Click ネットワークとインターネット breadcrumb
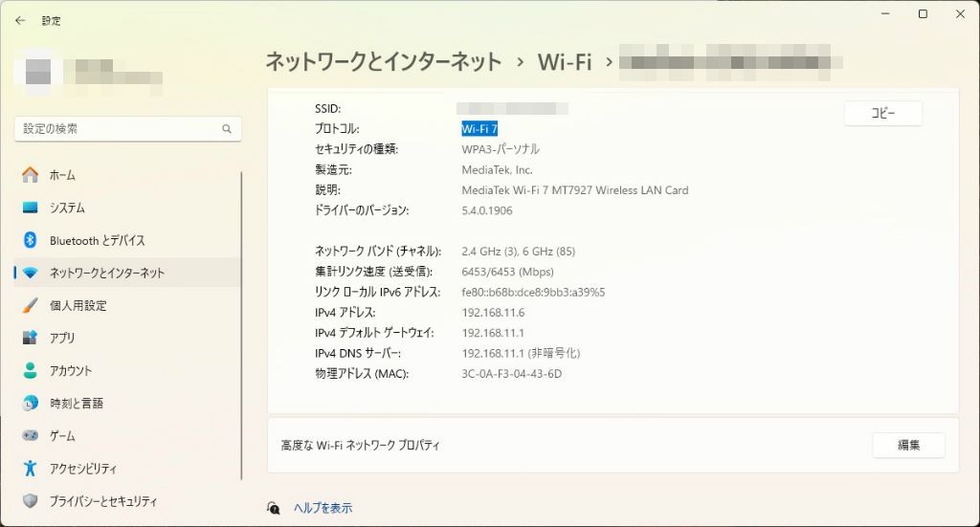This screenshot has width=980, height=527. click(x=384, y=62)
